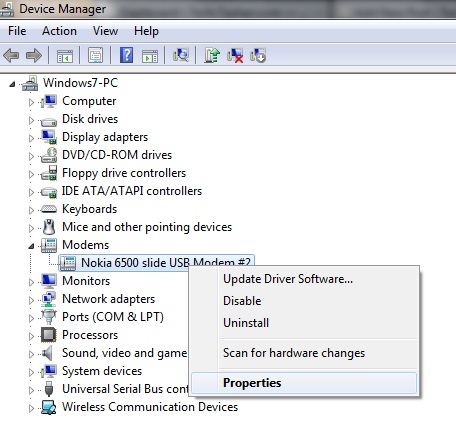This screenshot has width=456, height=422.
Task: Open Properties from the context menu
Action: [304, 383]
